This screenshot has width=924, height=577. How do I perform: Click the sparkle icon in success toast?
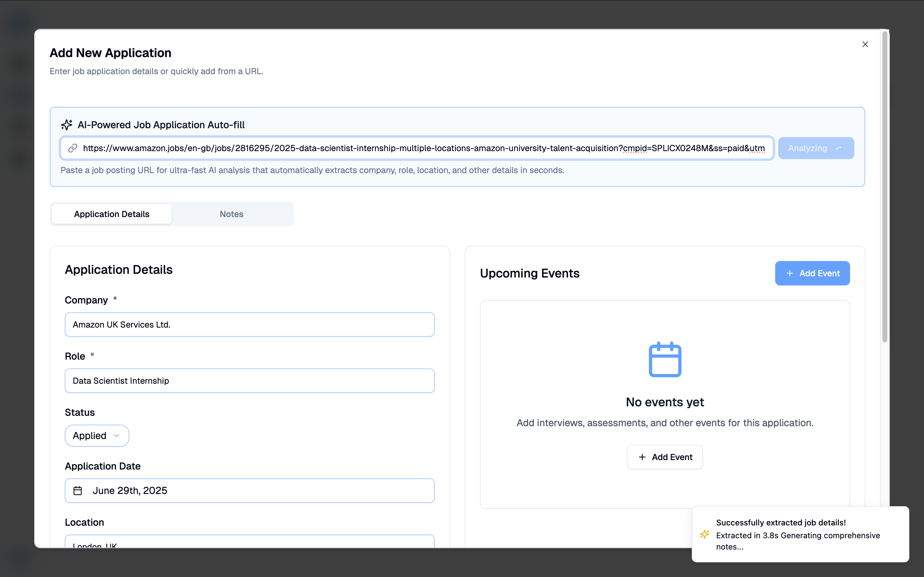coord(704,534)
